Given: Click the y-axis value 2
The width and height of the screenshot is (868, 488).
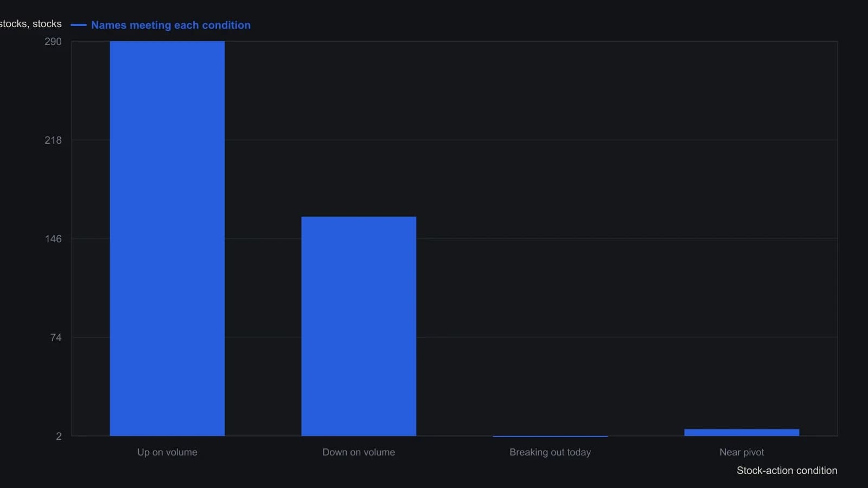Looking at the screenshot, I should pos(59,436).
